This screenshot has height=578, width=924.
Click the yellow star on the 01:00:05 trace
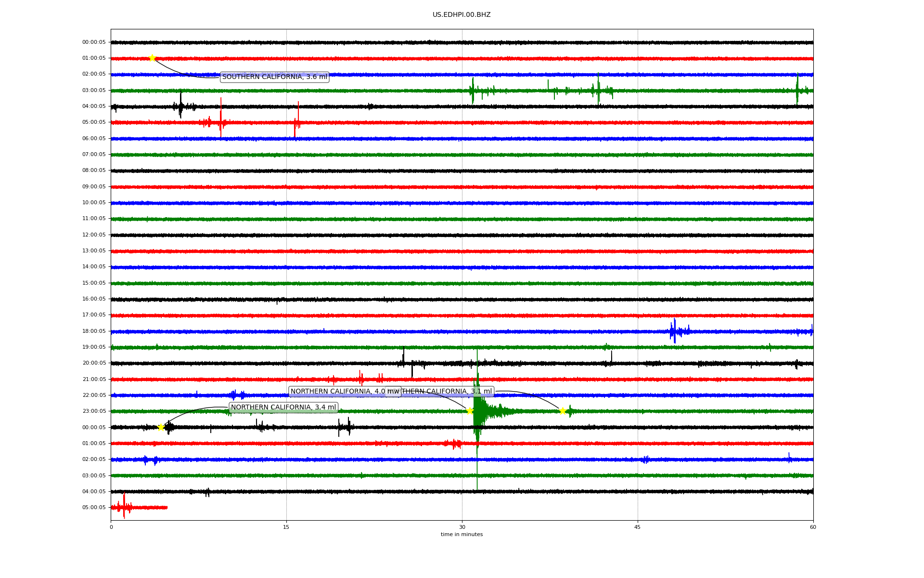point(153,58)
